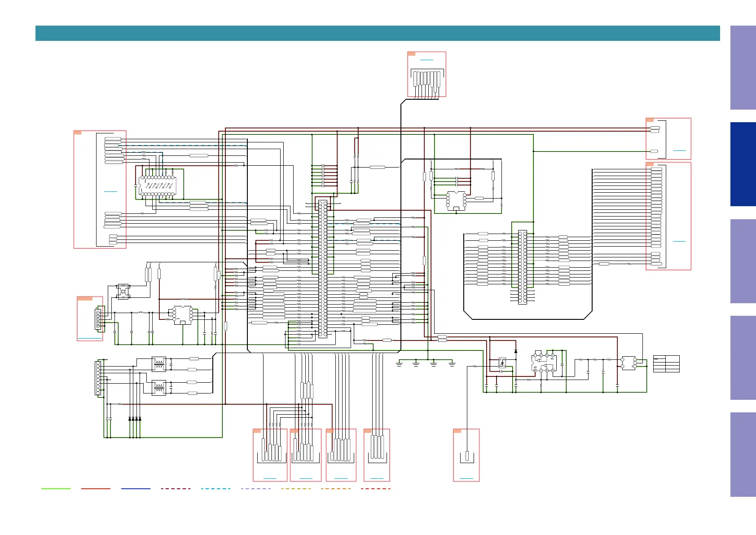The width and height of the screenshot is (756, 535).
Task: Follow the link in the small five-pin connector box at left
Action: point(89,338)
